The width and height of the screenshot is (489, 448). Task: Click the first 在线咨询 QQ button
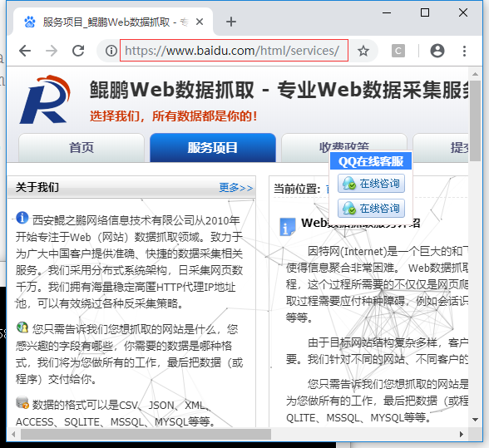371,184
